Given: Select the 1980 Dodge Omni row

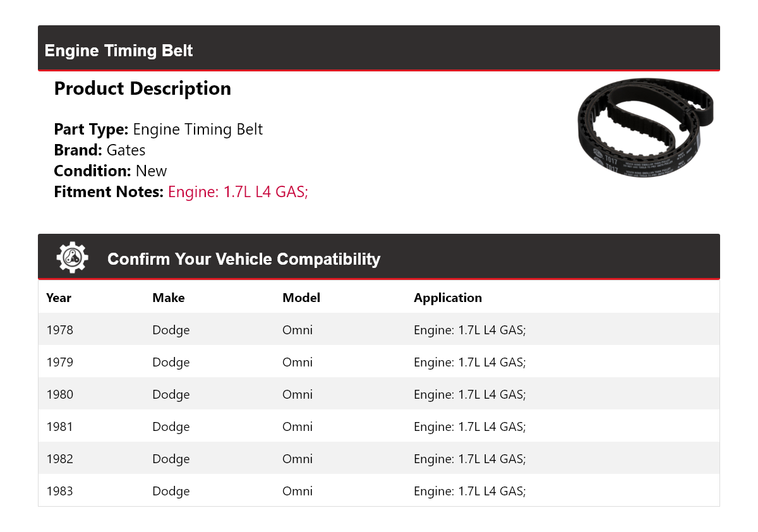Looking at the screenshot, I should point(379,394).
